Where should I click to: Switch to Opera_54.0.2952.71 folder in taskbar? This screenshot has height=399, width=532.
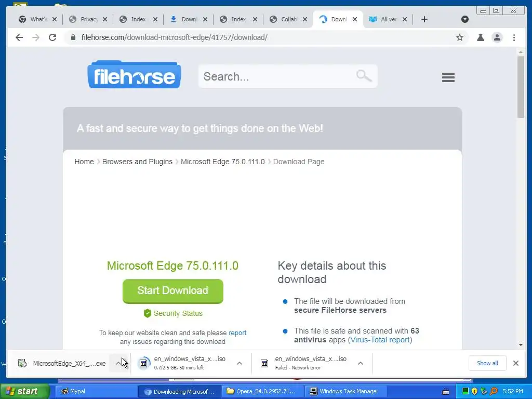pos(262,391)
